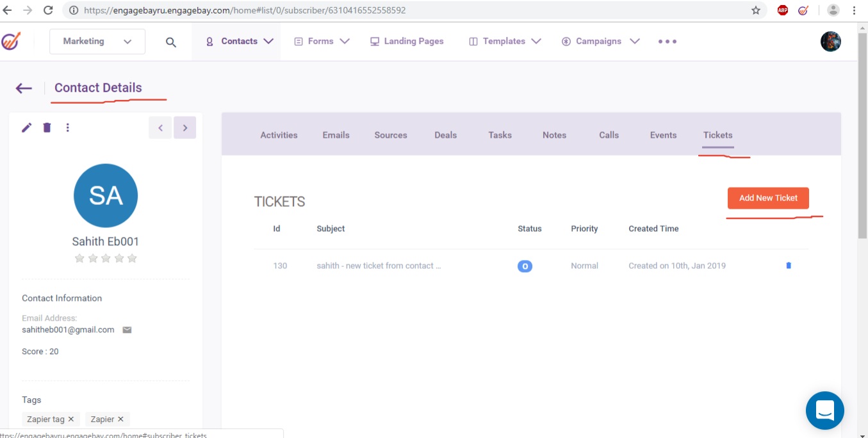Delete contact using purple trash icon
868x438 pixels.
[47, 127]
